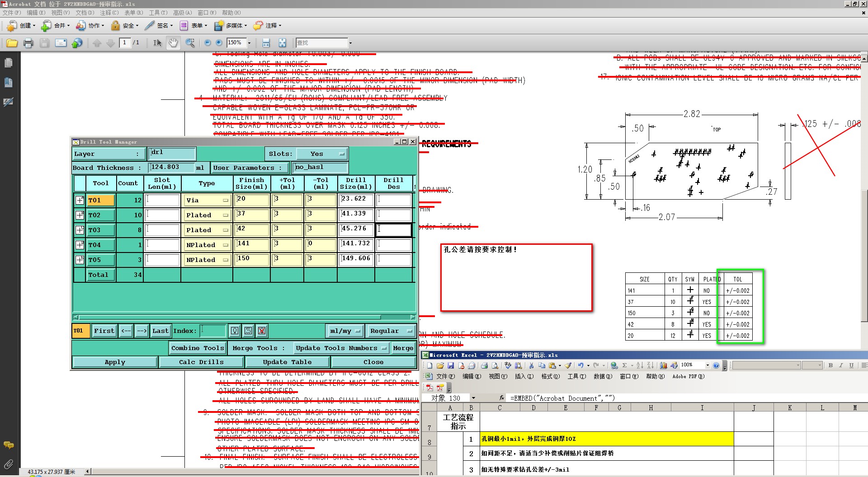Screen dimensions: 868x477
Task: Click the Marquee Zoom magnifier tool
Action: point(190,43)
